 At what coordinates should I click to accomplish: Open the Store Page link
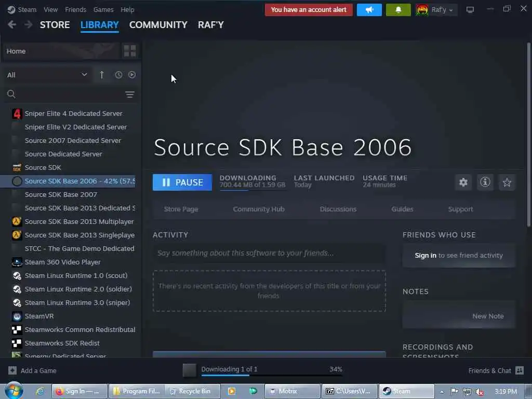181,209
